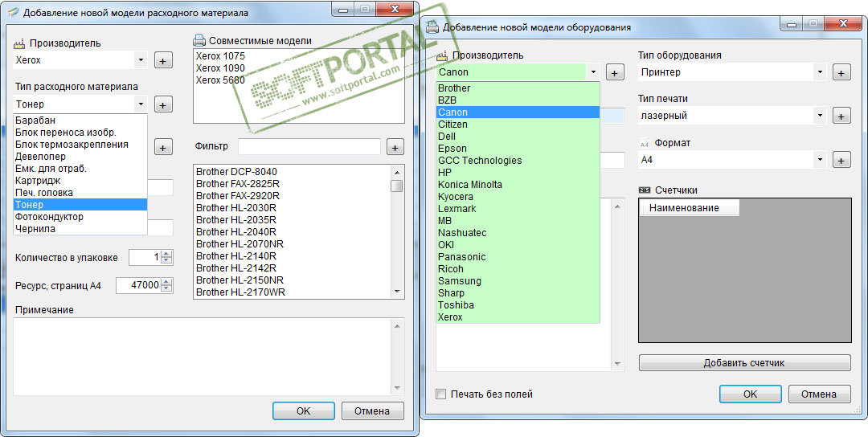Choose Konica Minolta manufacturer
Screen dimensions: 868x437
coord(518,184)
